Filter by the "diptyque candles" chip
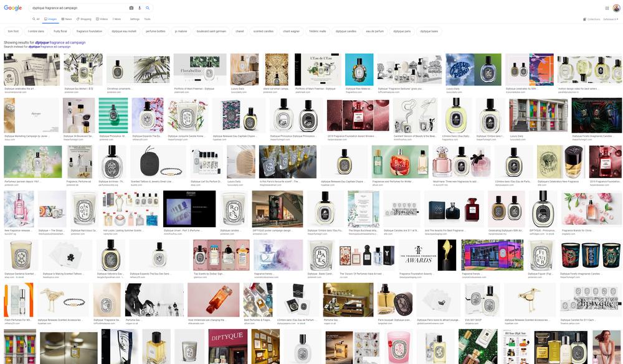Viewport: 623px width, 364px height. [346, 31]
